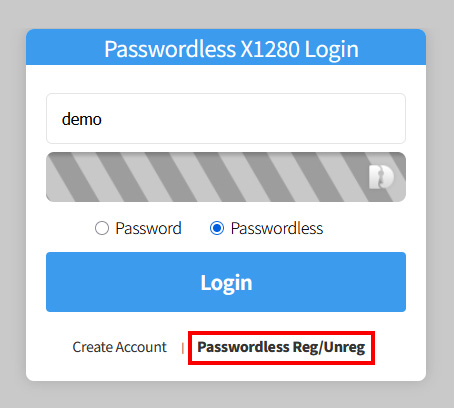The image size is (454, 408).
Task: Click the striped disabled password field
Action: (x=226, y=177)
